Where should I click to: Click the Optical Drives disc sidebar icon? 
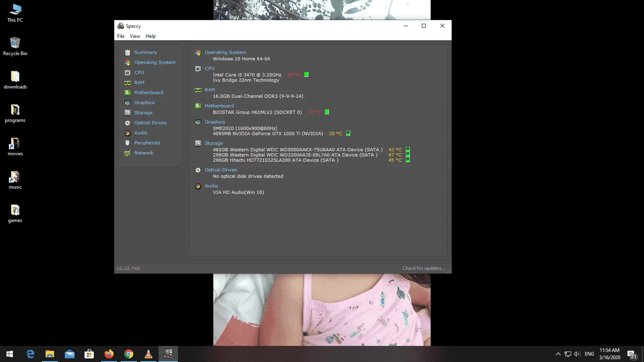(x=128, y=123)
